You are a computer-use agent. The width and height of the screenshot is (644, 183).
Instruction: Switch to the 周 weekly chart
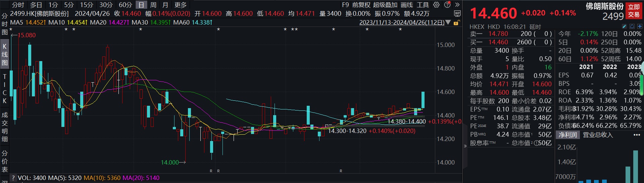(x=153, y=5)
